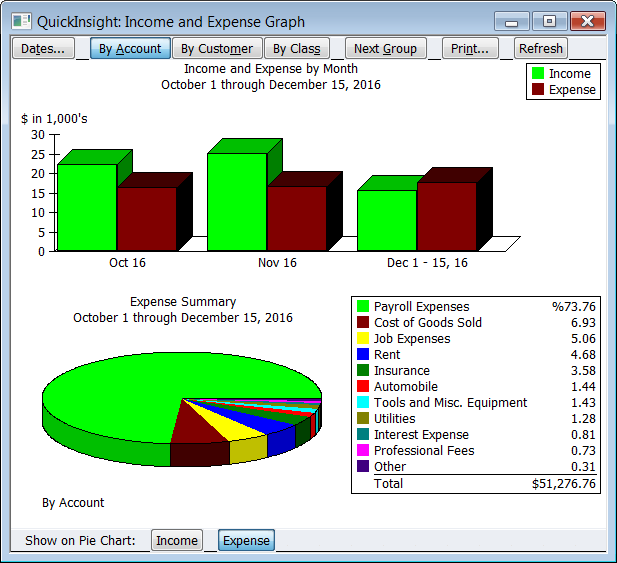Click yellow Job Expenses legend swatch
Image resolution: width=617 pixels, height=563 pixels.
tap(363, 339)
